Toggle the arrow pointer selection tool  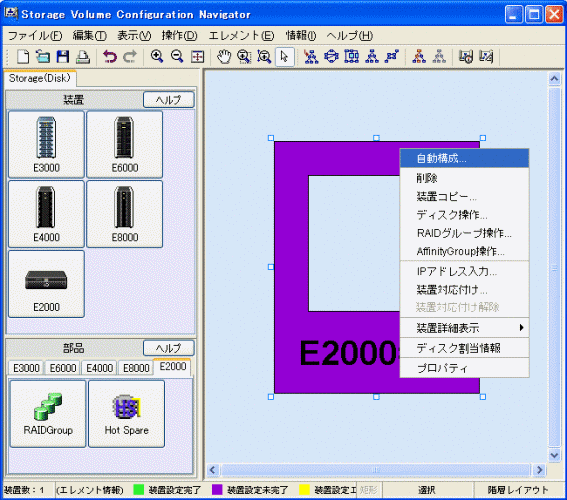(284, 57)
